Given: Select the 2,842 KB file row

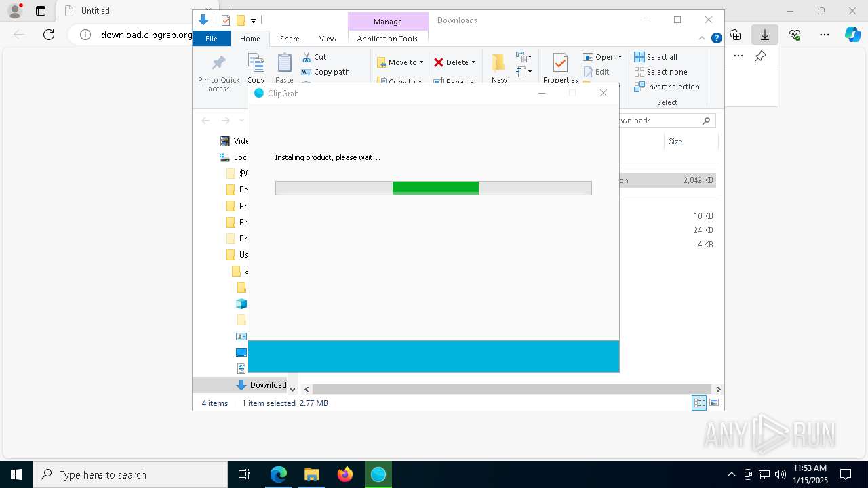Looking at the screenshot, I should 667,180.
